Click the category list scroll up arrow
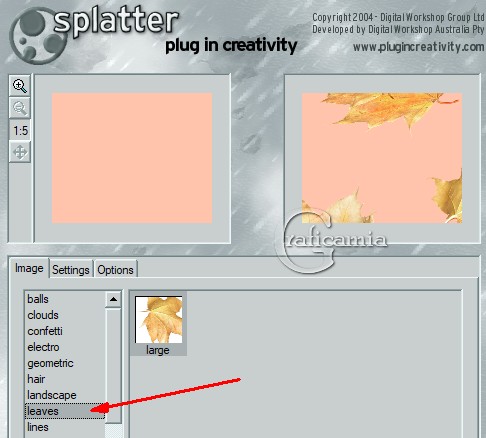This screenshot has width=486, height=438. (113, 299)
